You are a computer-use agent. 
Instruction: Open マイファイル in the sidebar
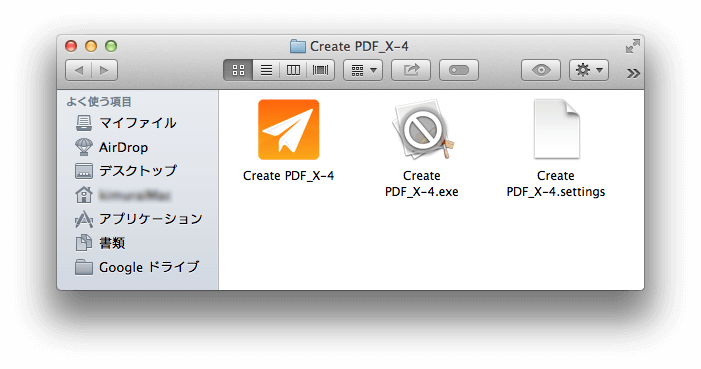coord(138,123)
